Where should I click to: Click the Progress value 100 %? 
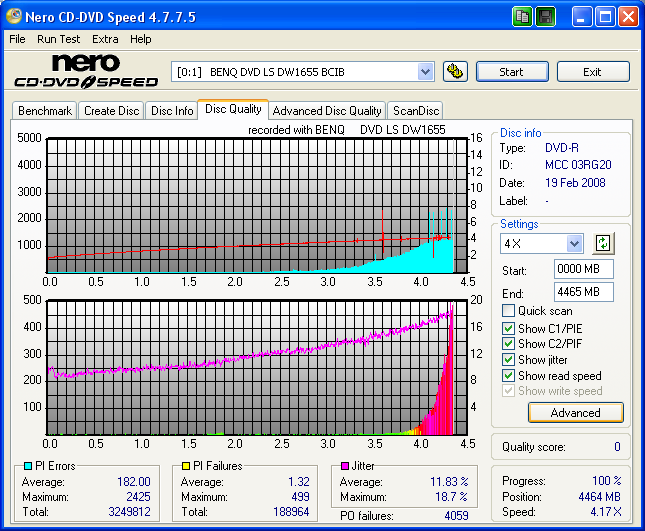607,480
